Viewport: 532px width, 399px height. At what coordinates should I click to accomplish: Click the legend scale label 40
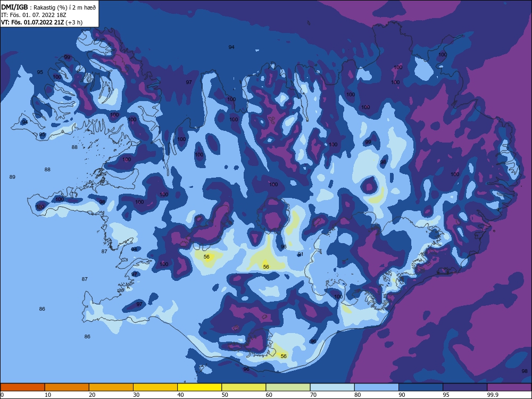(x=180, y=395)
